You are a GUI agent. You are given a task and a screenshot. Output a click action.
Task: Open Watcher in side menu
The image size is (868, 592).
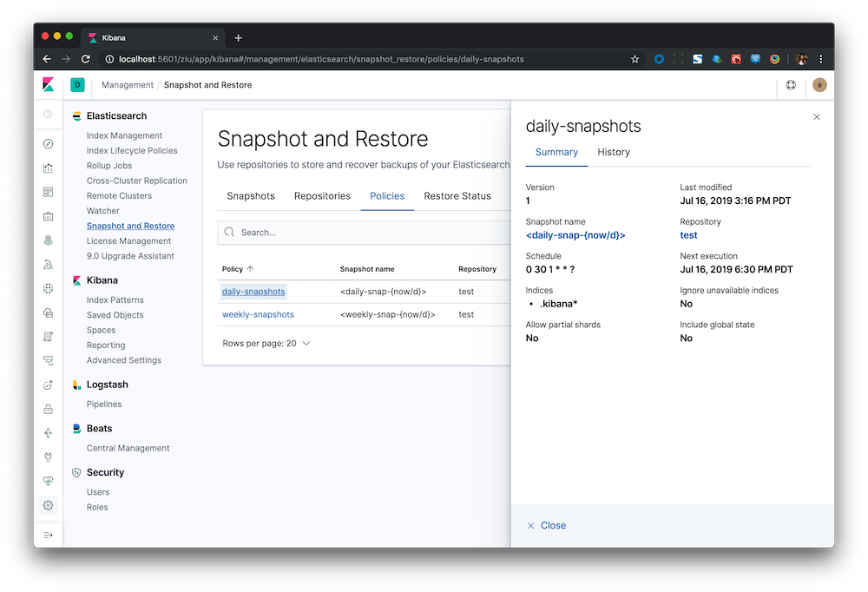(103, 211)
